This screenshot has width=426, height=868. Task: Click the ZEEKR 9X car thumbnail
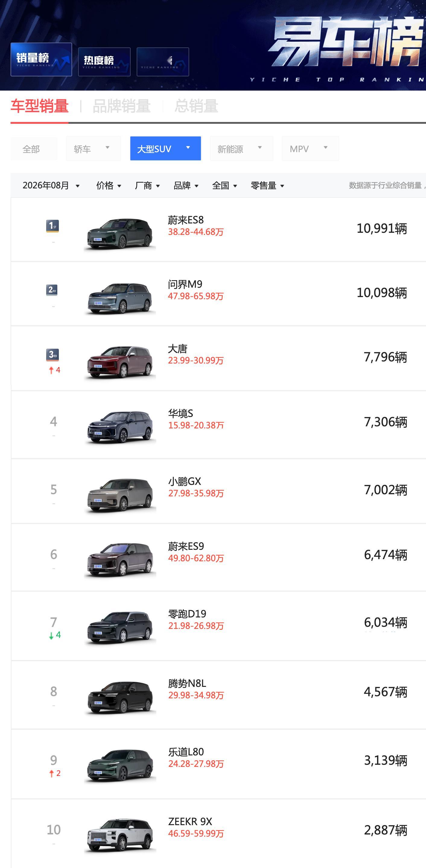coord(120,834)
